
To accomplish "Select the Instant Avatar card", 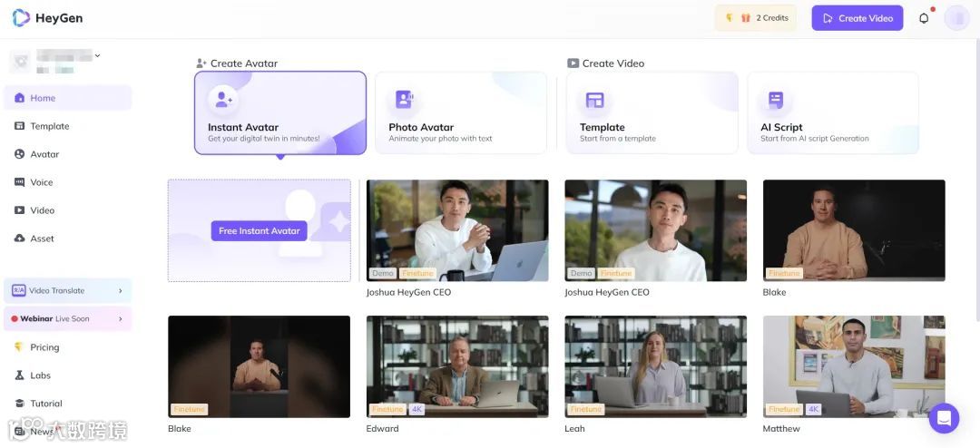I will 280,112.
